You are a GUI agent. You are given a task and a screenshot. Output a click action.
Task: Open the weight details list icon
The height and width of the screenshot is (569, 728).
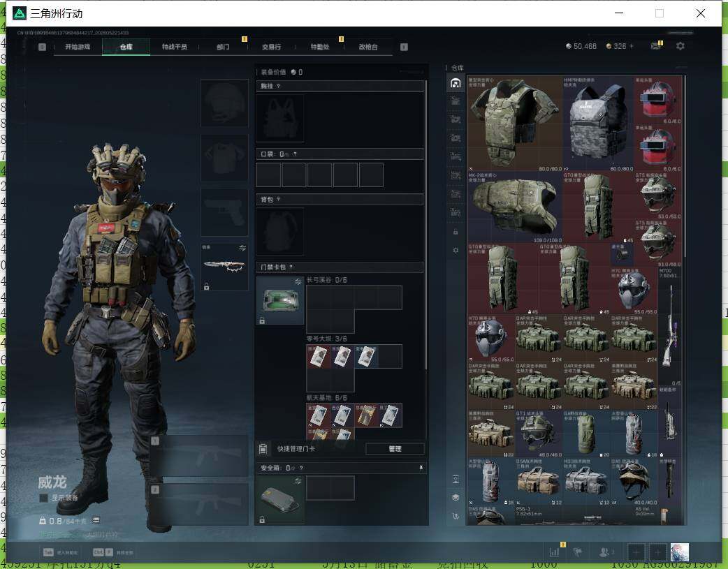coord(96,520)
